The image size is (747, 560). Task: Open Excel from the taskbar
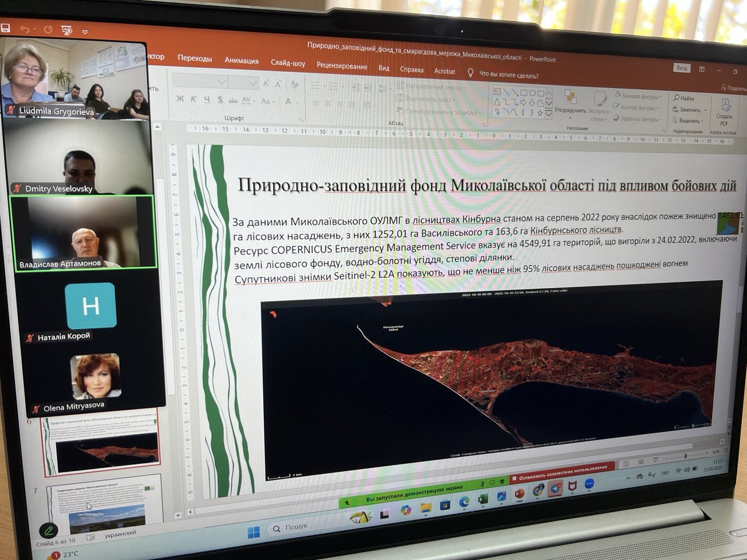483,499
